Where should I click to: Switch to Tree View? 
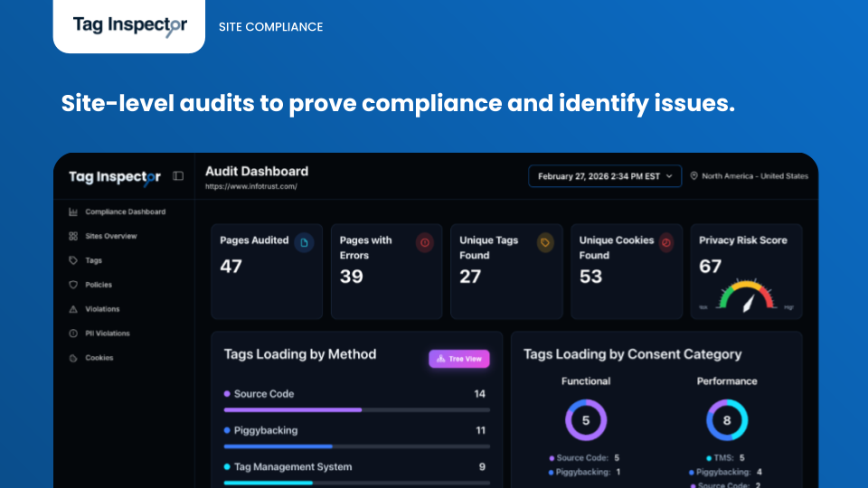pyautogui.click(x=459, y=359)
